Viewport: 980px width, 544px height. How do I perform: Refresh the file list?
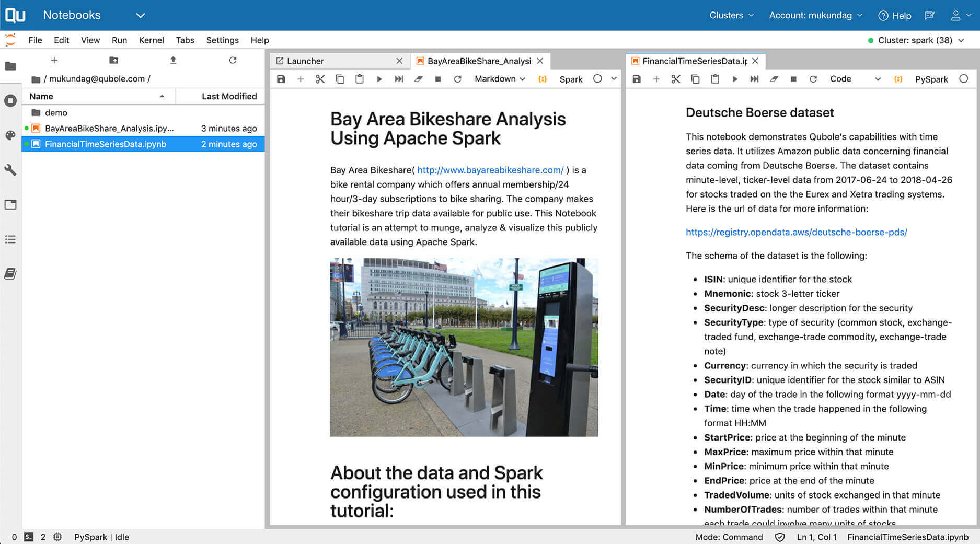[x=233, y=60]
